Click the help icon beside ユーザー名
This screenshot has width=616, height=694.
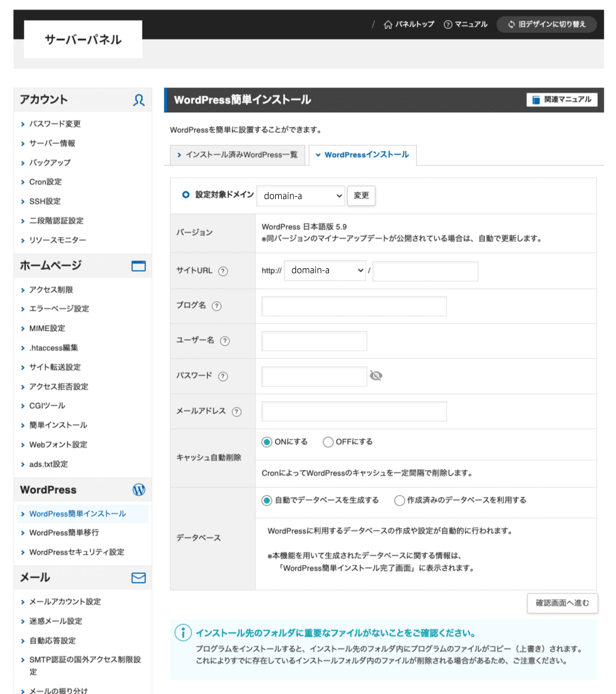pos(225,341)
